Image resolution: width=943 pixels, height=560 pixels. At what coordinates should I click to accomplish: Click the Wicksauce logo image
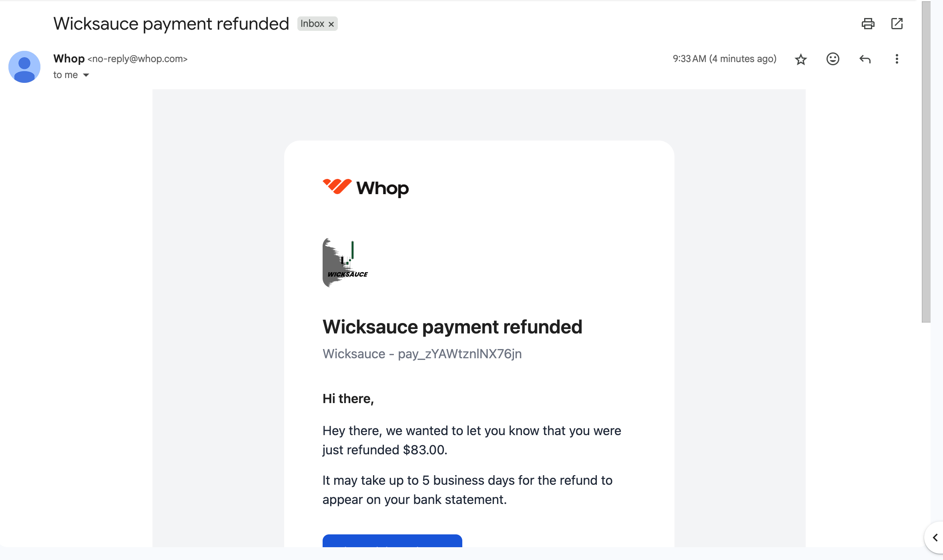[345, 263]
